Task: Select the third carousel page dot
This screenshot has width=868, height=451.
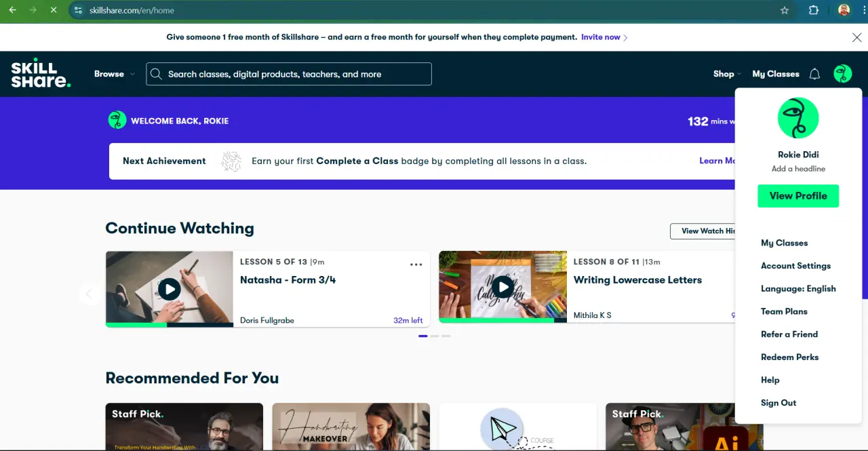Action: coord(446,336)
